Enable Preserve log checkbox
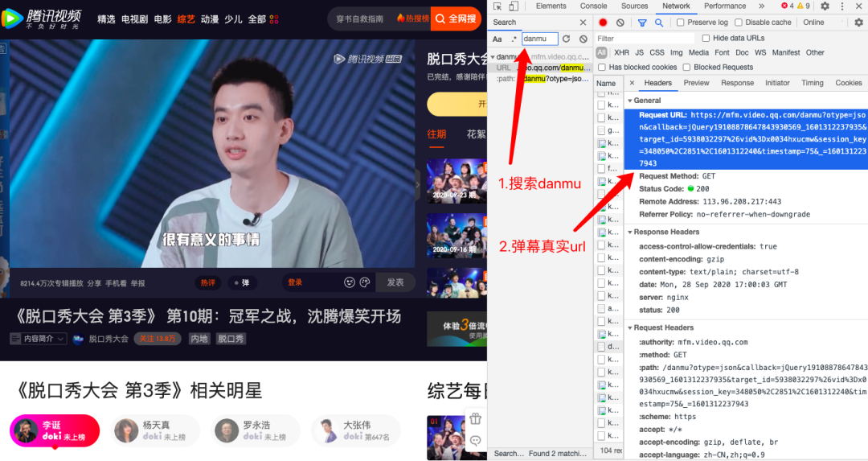This screenshot has height=461, width=868. (681, 23)
